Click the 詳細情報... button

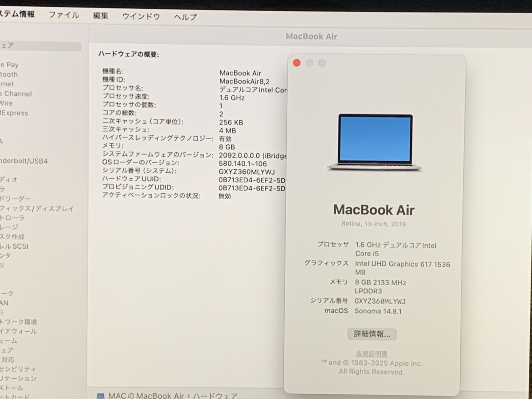coord(372,334)
